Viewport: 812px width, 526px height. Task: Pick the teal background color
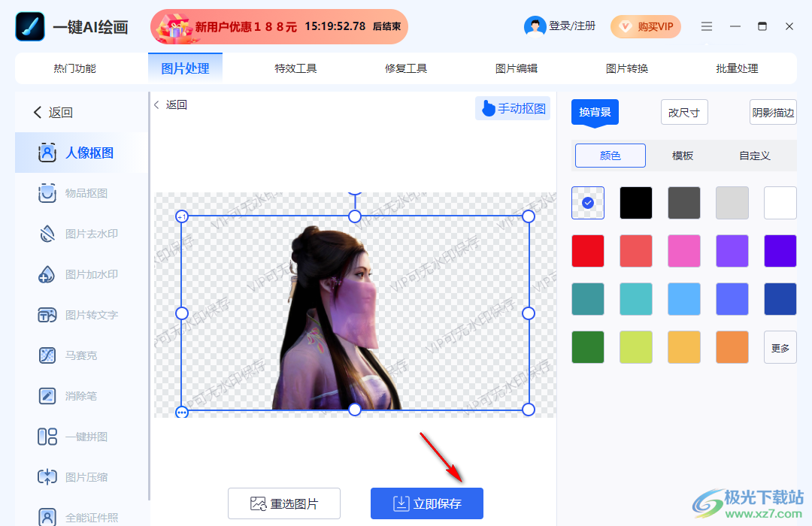pos(588,299)
